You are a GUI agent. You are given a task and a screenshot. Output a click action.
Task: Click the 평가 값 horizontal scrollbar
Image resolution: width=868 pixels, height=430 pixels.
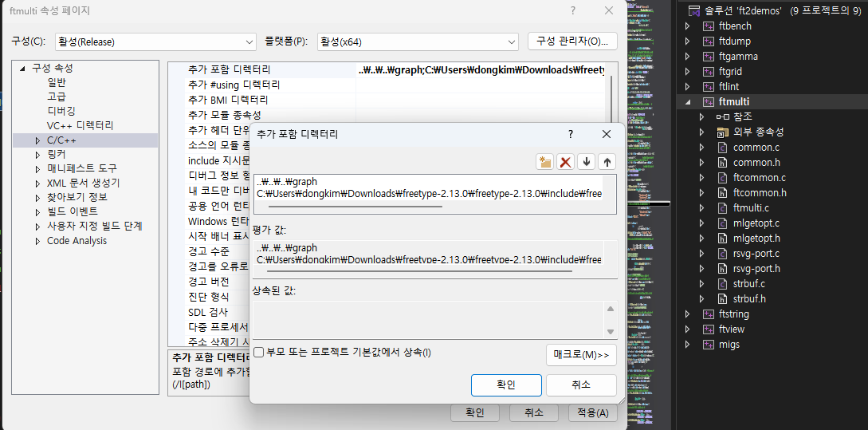(x=419, y=271)
